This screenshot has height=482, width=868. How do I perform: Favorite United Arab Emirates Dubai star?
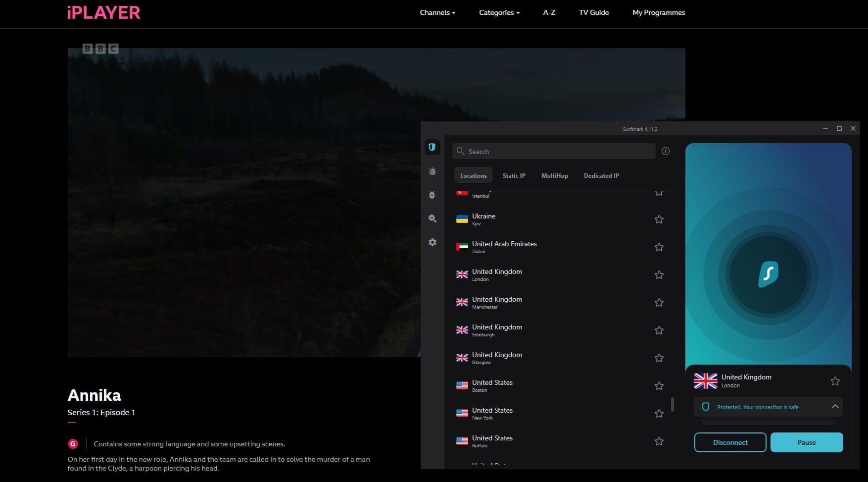point(659,247)
